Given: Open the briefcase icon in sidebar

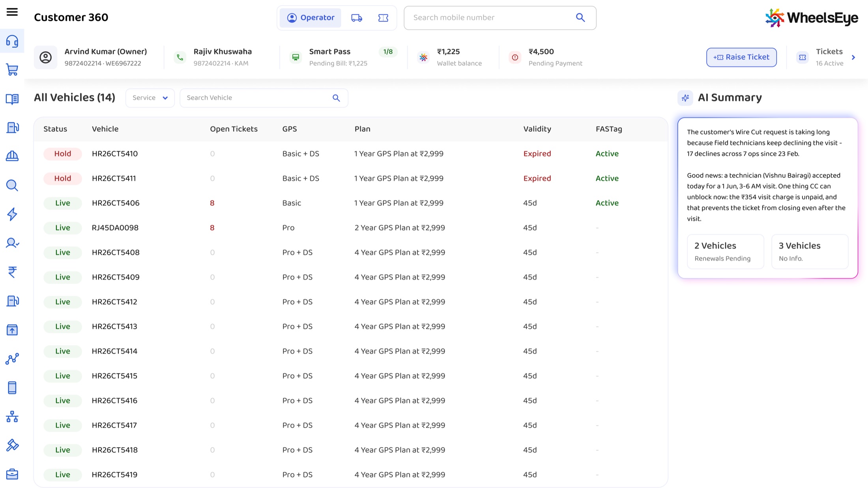Looking at the screenshot, I should pos(12,474).
